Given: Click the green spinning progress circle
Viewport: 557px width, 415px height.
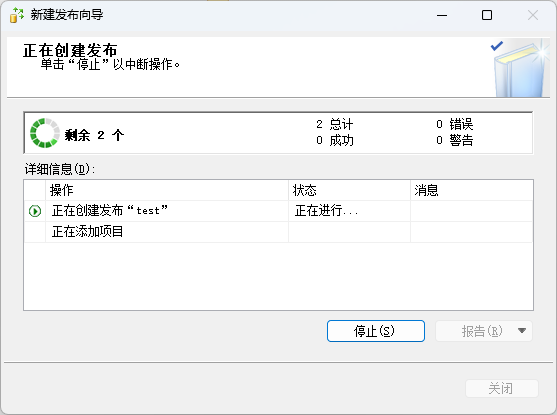Looking at the screenshot, I should [45, 133].
